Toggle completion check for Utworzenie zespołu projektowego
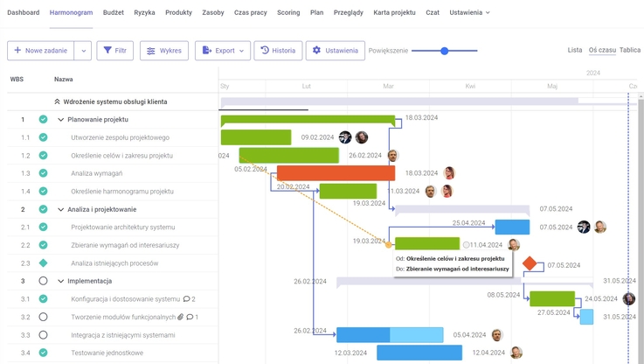This screenshot has width=644, height=364. (43, 137)
